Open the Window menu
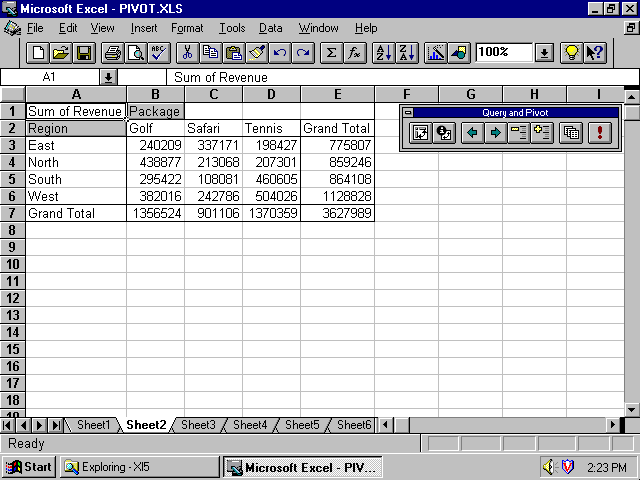640x480 pixels. (318, 28)
